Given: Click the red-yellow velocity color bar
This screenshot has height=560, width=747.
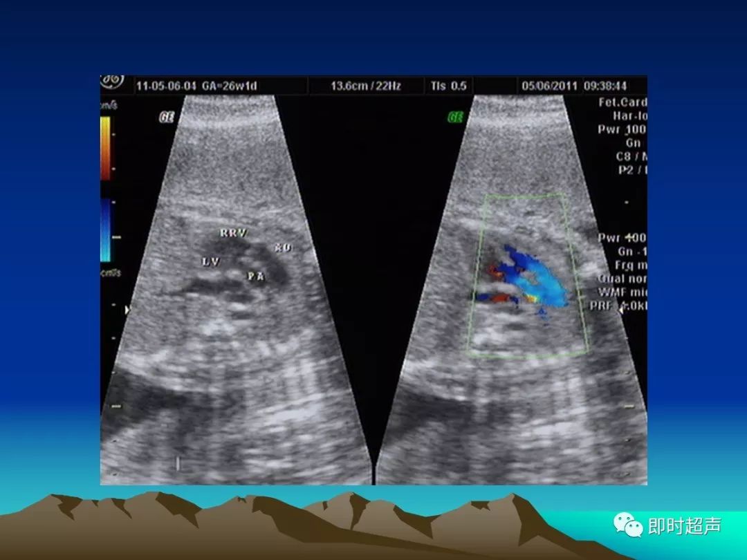Looking at the screenshot, I should pos(105,148).
